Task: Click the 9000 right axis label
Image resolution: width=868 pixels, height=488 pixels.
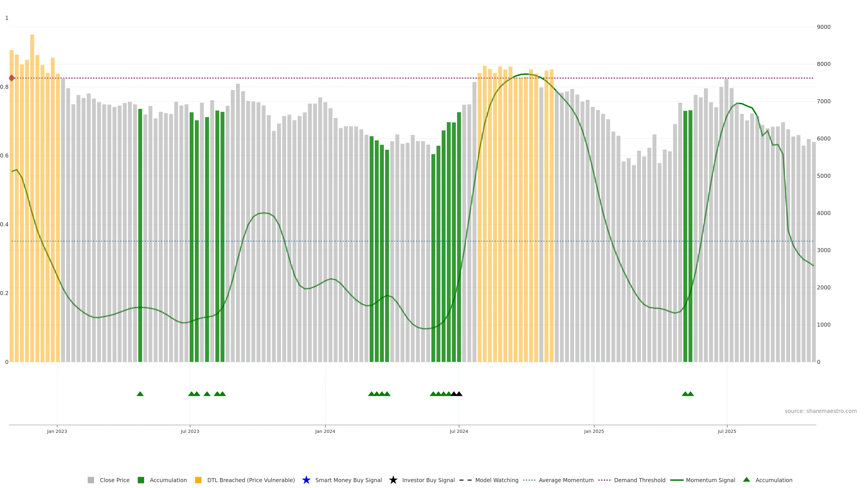Action: [823, 27]
